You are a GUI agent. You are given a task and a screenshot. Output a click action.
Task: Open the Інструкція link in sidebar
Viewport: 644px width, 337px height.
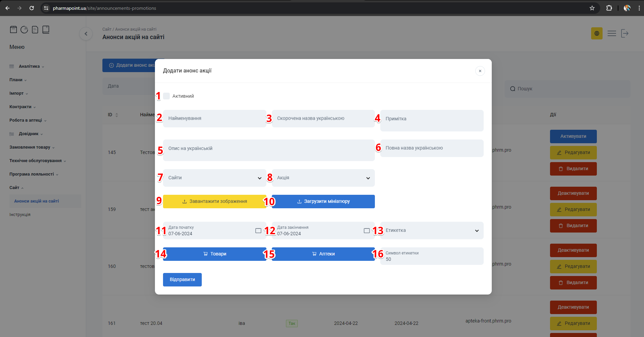20,215
